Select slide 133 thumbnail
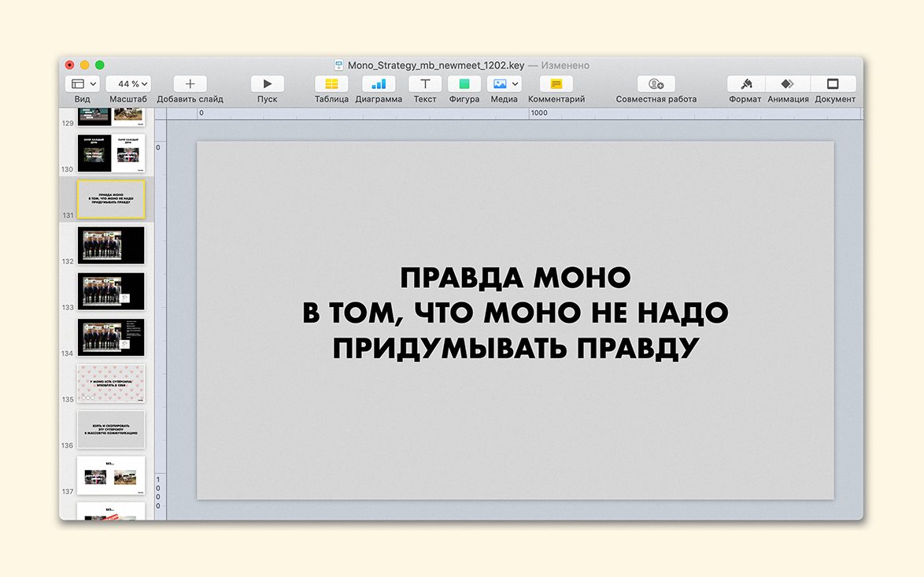The image size is (924, 577). (x=111, y=291)
